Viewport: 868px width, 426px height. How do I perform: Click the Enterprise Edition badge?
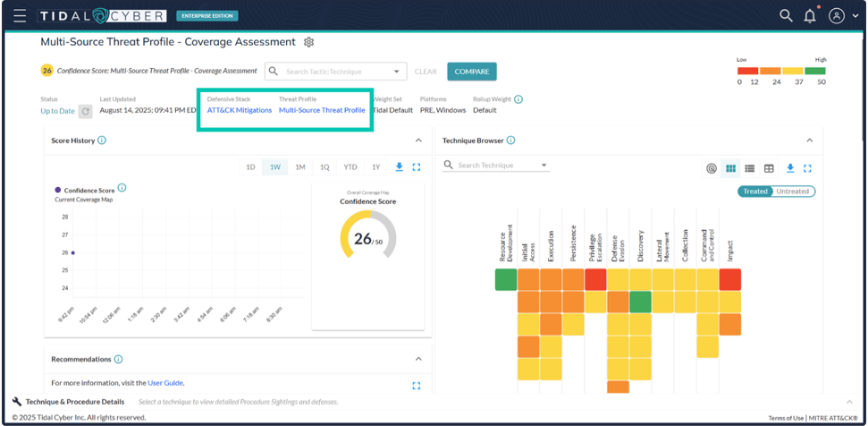click(207, 15)
